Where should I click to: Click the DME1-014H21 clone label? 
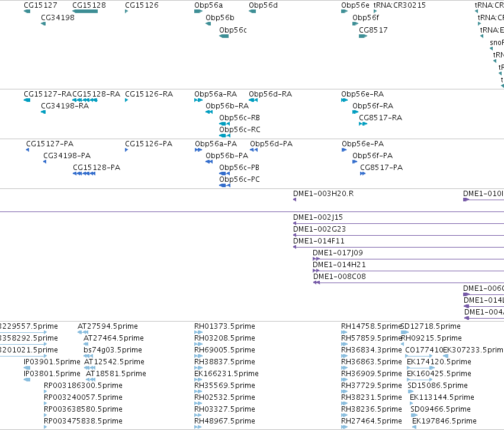click(339, 265)
